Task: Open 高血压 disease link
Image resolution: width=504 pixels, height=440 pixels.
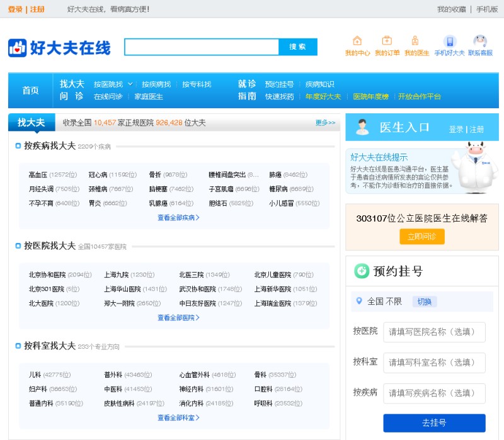Action: (x=38, y=175)
